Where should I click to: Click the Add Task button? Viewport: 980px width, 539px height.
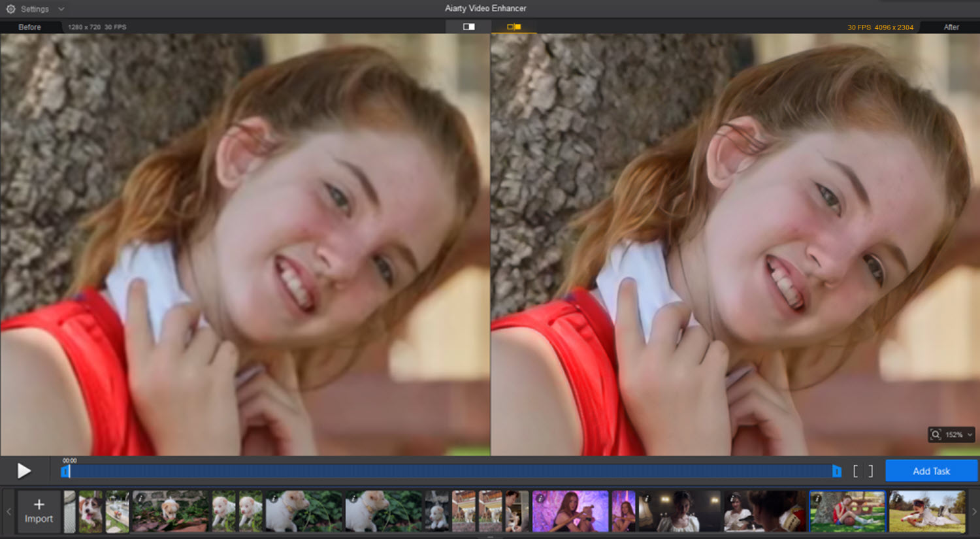[932, 471]
